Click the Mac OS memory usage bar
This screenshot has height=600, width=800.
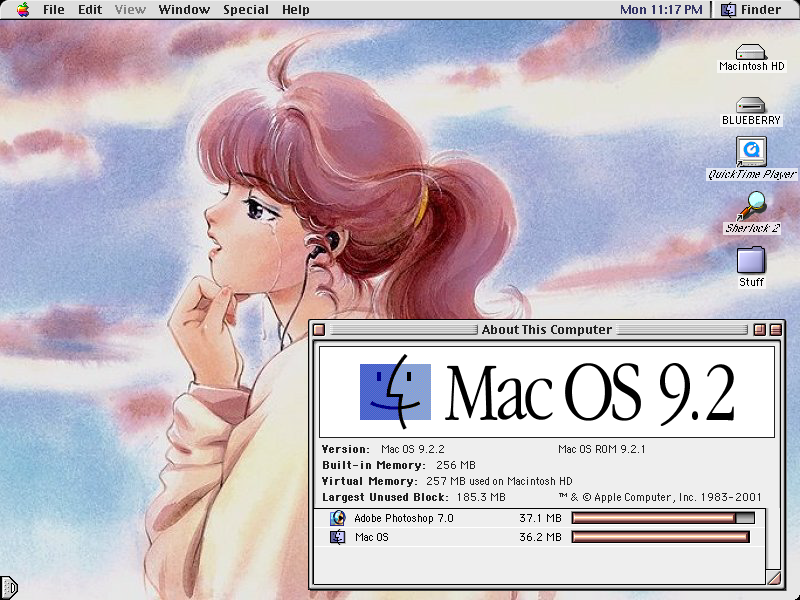tap(660, 537)
